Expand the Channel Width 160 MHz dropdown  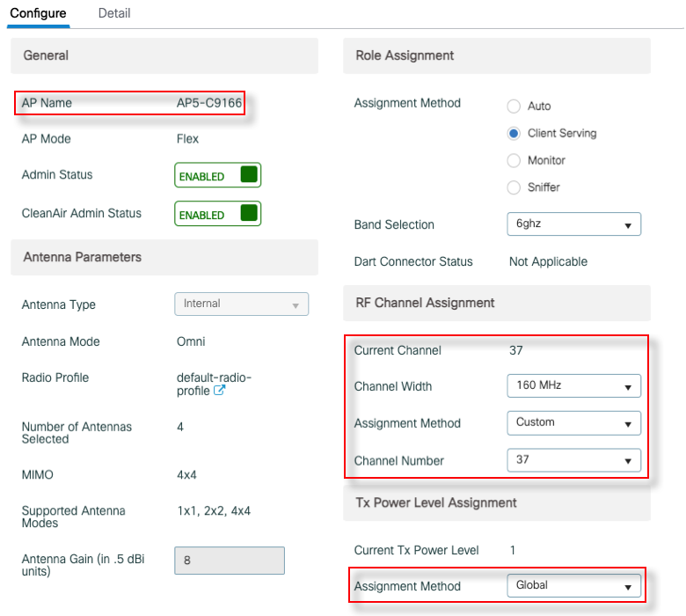(x=573, y=385)
